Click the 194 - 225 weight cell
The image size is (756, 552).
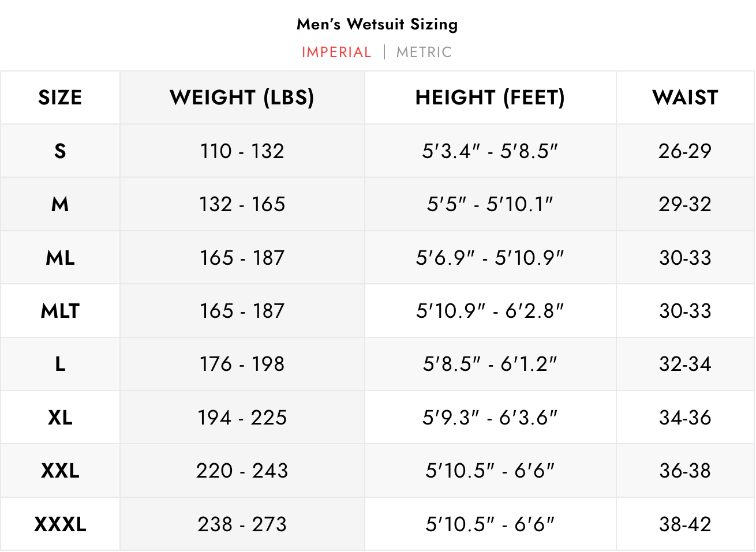coord(242,418)
